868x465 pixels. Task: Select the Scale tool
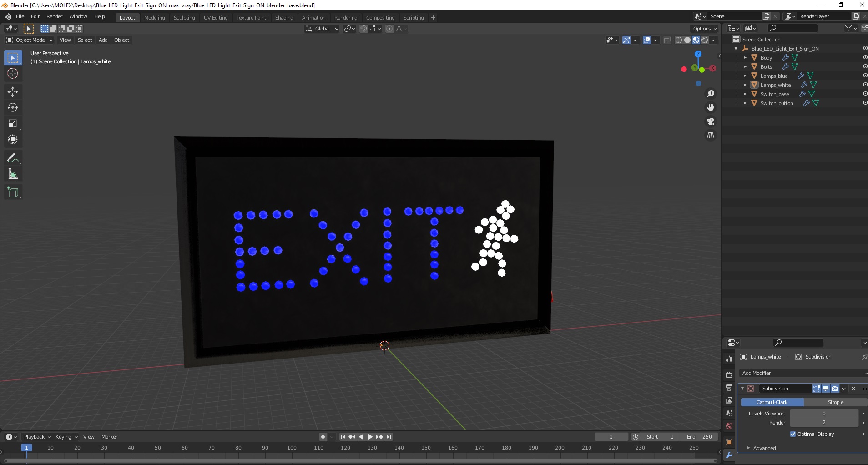pyautogui.click(x=13, y=124)
